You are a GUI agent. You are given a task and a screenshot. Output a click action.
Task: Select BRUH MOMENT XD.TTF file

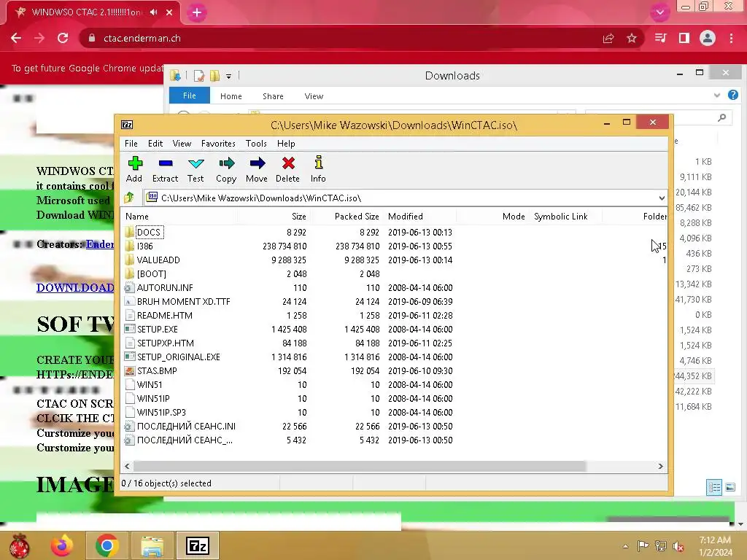[183, 301]
